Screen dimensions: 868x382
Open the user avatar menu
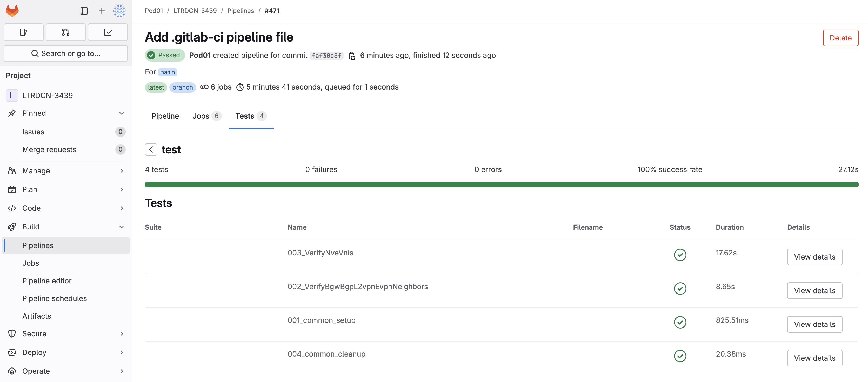click(x=119, y=11)
